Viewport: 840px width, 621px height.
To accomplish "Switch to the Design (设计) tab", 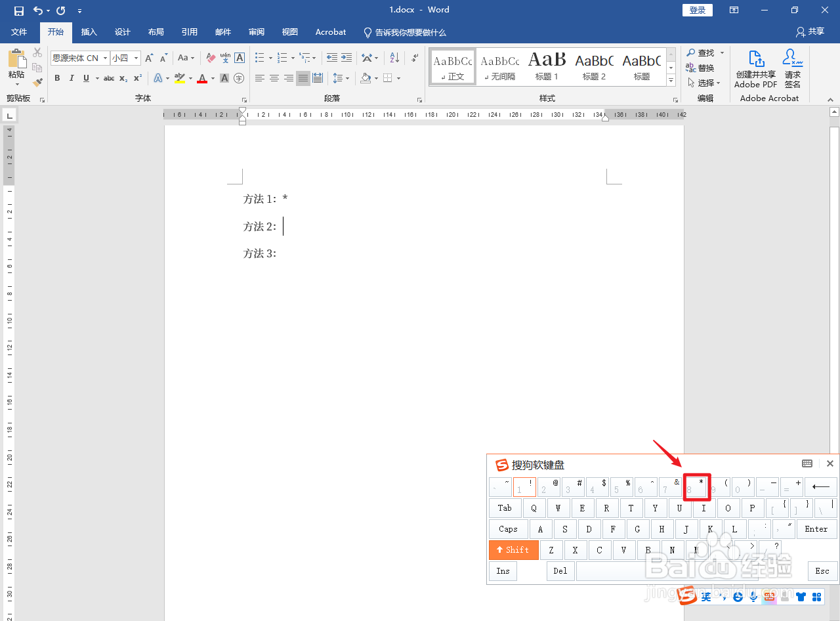I will pos(123,32).
